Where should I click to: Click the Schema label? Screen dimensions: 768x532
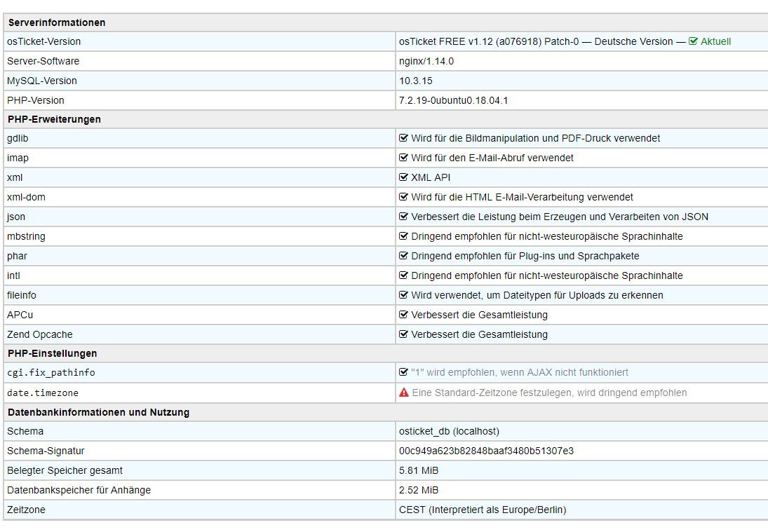coord(25,431)
